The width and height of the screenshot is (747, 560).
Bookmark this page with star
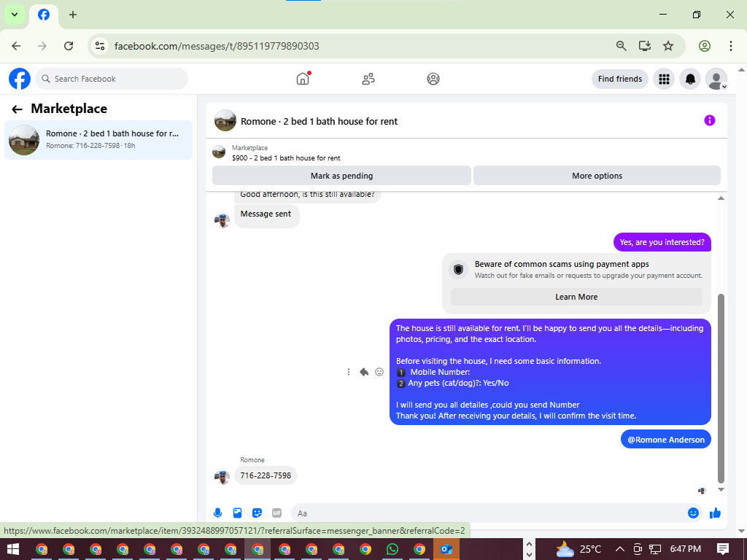(668, 46)
